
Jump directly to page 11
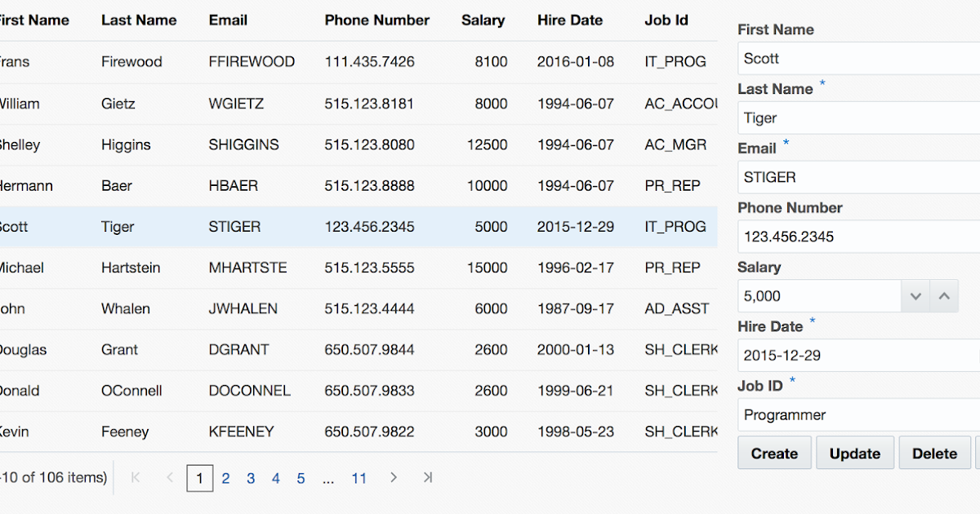pyautogui.click(x=359, y=478)
